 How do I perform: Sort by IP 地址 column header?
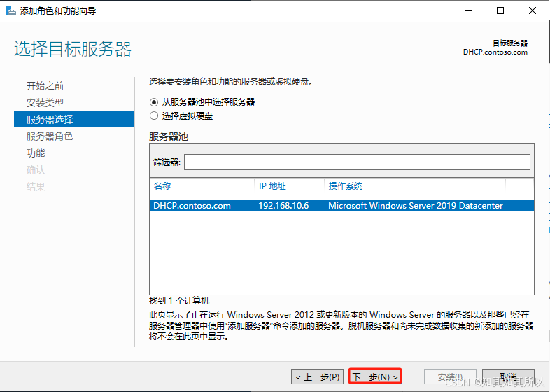[x=272, y=186]
